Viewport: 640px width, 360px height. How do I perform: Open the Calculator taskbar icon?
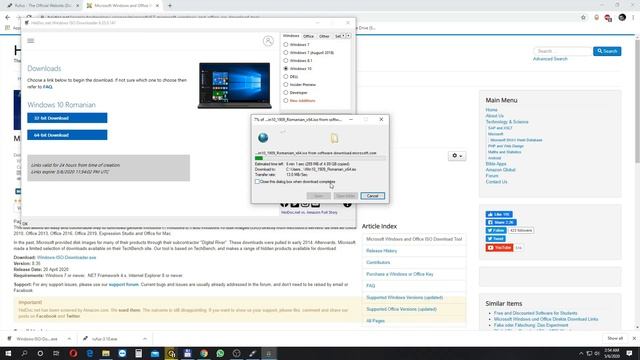click(x=138, y=353)
